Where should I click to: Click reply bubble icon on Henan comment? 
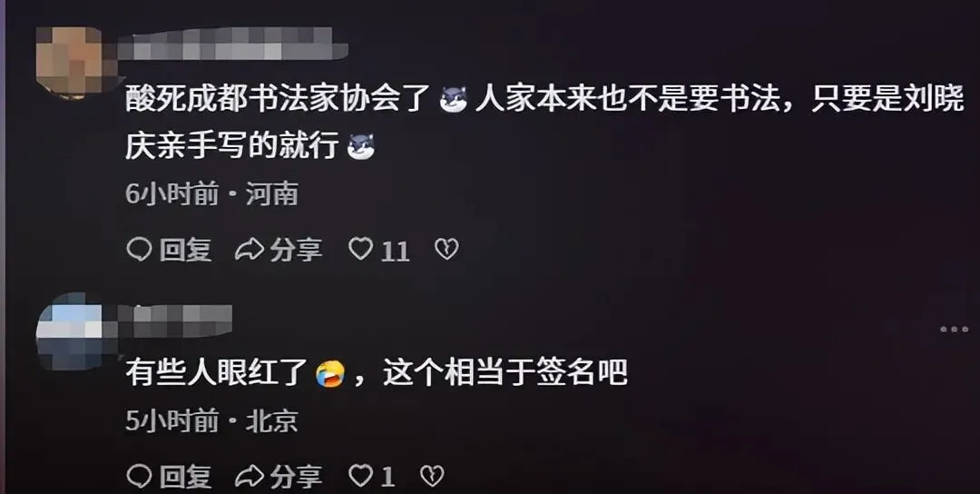[x=139, y=250]
